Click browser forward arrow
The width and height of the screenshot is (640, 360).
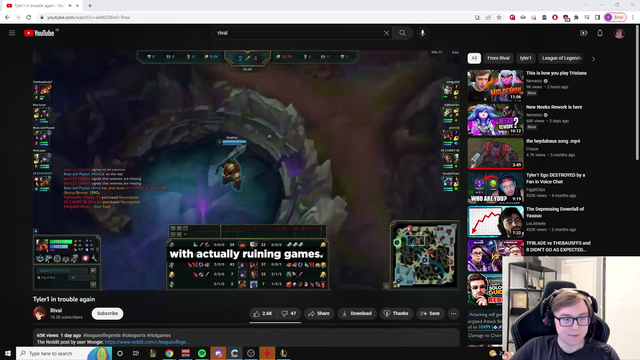(x=18, y=17)
